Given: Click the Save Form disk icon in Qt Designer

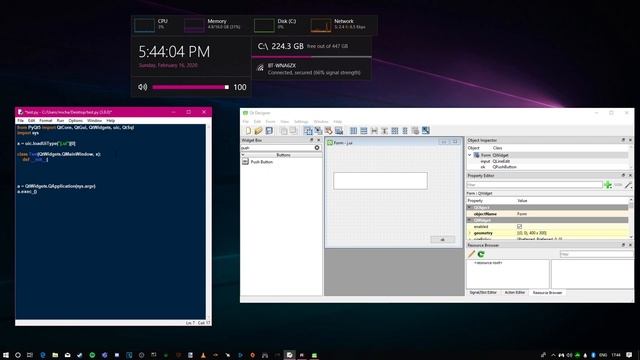Looking at the screenshot, I should coord(269,131).
